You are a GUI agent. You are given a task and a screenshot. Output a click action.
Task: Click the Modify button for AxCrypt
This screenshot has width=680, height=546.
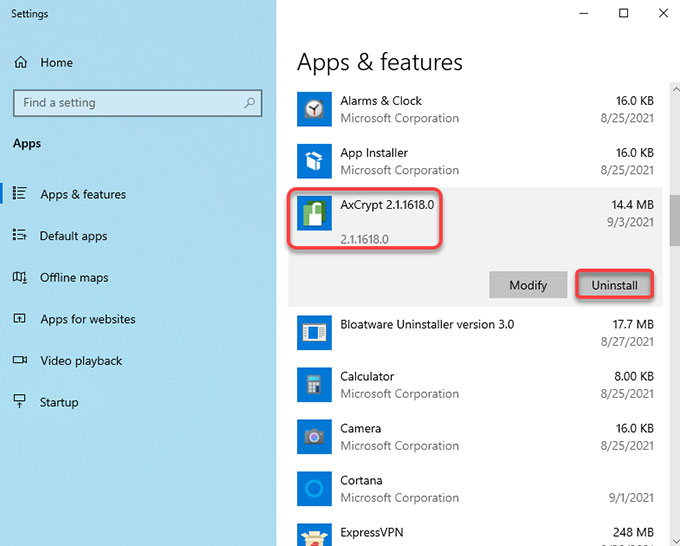pyautogui.click(x=528, y=285)
